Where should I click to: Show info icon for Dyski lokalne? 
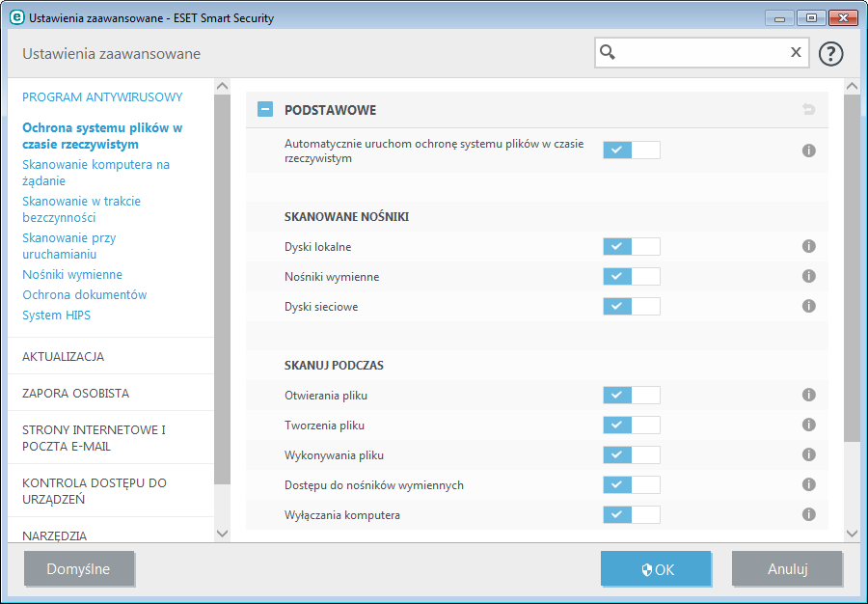809,246
